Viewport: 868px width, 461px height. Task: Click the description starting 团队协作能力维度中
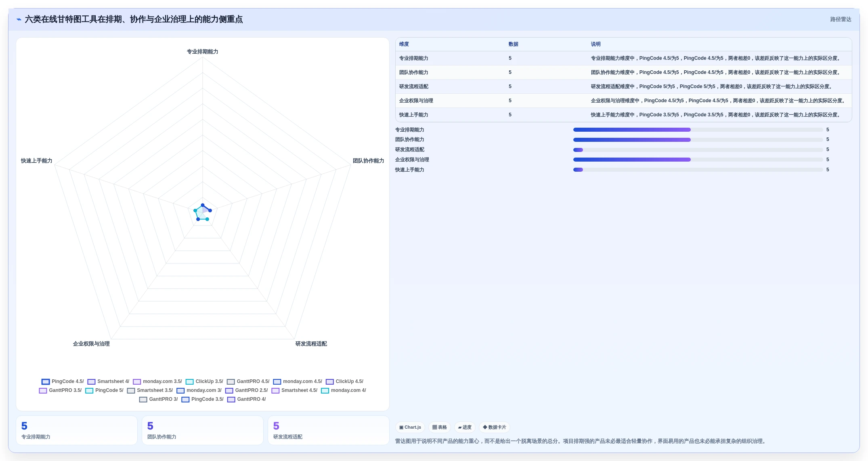point(716,73)
